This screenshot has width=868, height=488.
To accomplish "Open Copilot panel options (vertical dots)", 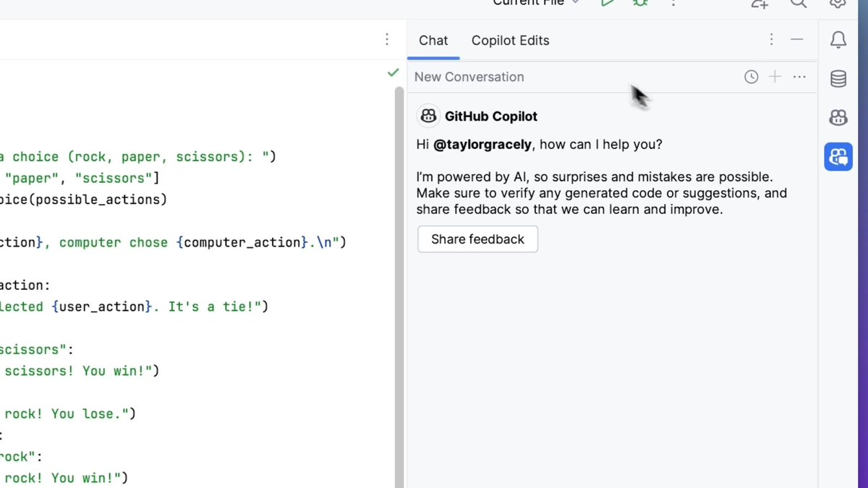I will tap(771, 40).
